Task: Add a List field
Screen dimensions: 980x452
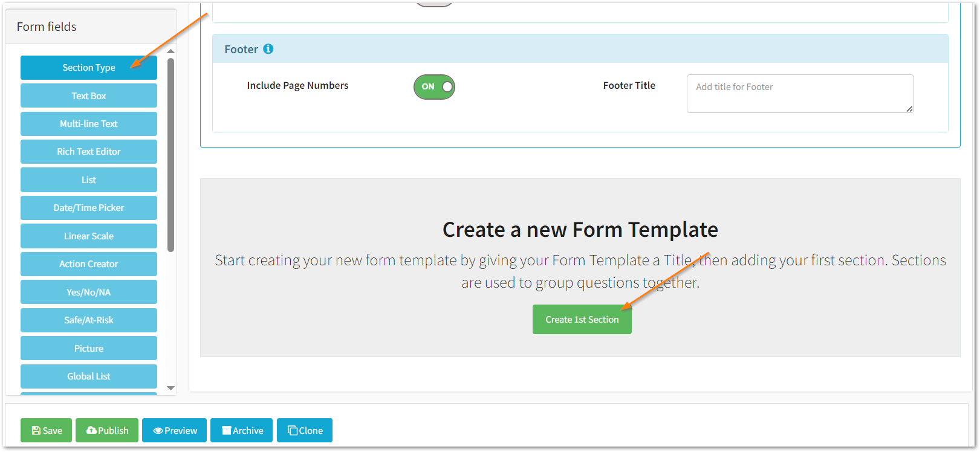Action: coord(88,179)
